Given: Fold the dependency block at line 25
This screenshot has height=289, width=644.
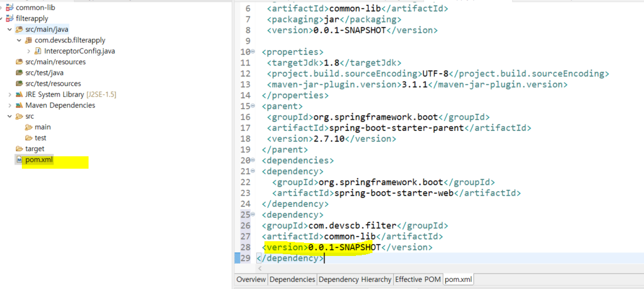Looking at the screenshot, I should point(253,214).
